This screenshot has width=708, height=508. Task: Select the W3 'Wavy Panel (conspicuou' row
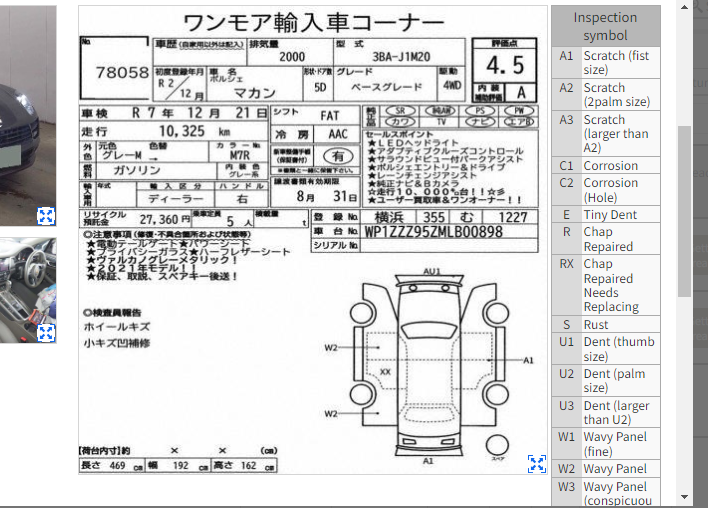pos(606,493)
